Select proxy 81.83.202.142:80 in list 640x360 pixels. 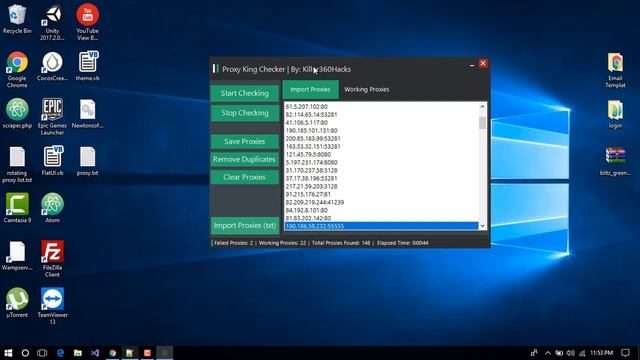pos(381,218)
